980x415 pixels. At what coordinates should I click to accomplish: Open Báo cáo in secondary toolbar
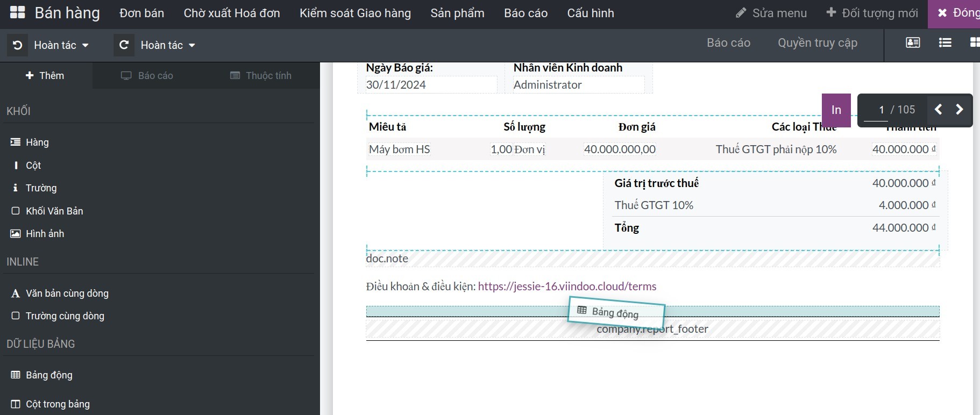[728, 43]
